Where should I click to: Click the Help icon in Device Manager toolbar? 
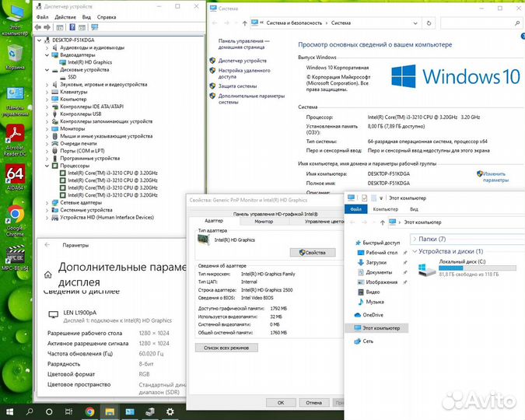click(72, 27)
